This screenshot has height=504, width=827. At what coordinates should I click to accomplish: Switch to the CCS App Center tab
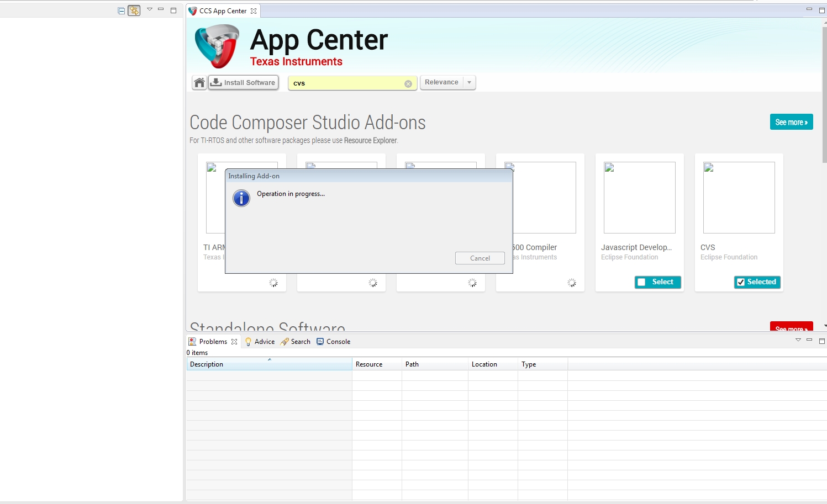[223, 11]
